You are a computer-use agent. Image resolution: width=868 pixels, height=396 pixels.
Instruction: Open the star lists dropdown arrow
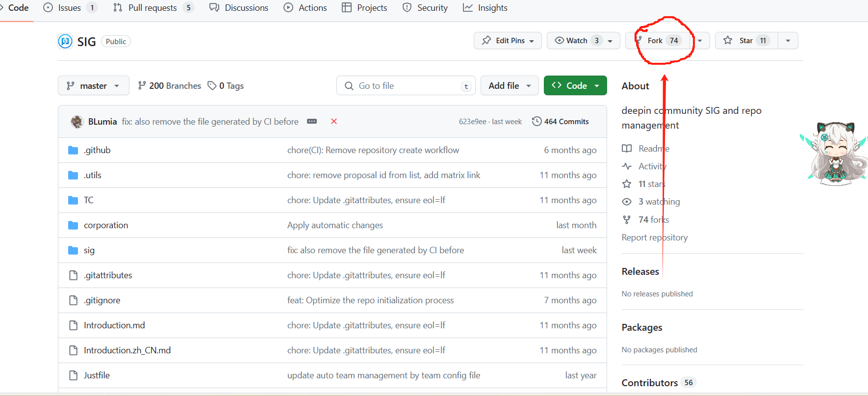pos(788,40)
